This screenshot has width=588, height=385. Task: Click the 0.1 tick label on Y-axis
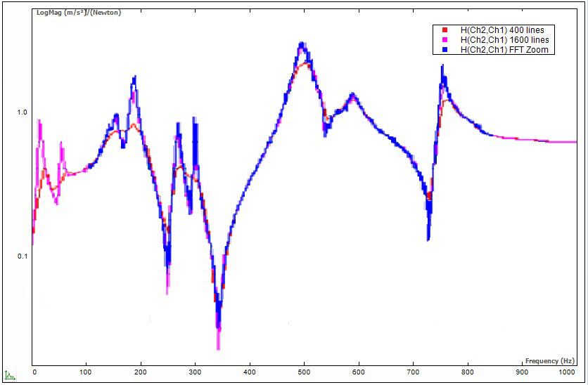tap(21, 256)
